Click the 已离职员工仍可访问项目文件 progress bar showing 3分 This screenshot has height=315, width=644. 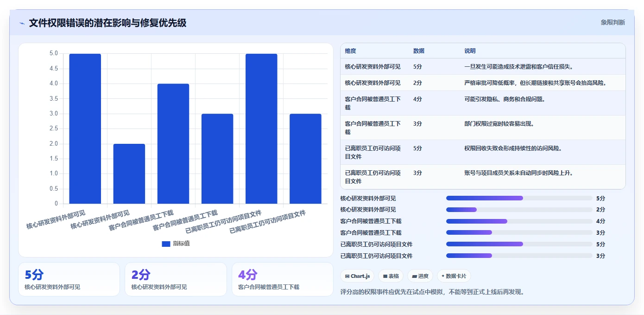pyautogui.click(x=519, y=256)
